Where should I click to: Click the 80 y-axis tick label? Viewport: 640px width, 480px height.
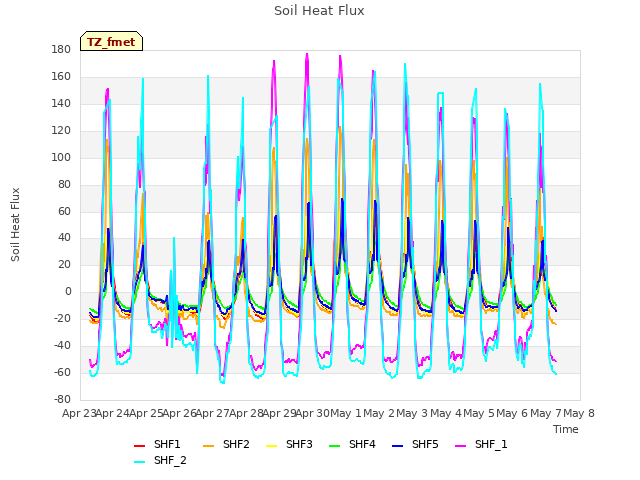(64, 184)
